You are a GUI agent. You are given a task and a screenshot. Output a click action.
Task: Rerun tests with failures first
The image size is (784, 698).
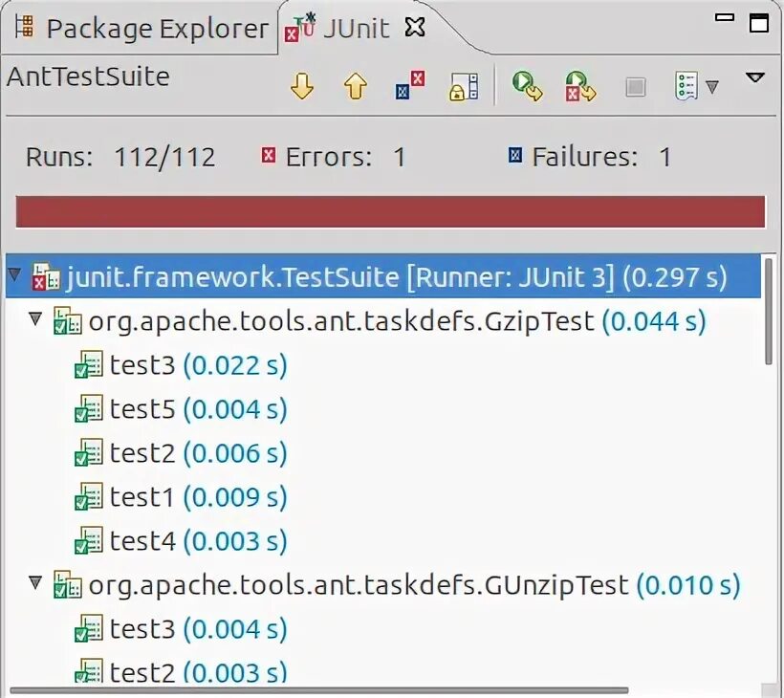click(580, 86)
